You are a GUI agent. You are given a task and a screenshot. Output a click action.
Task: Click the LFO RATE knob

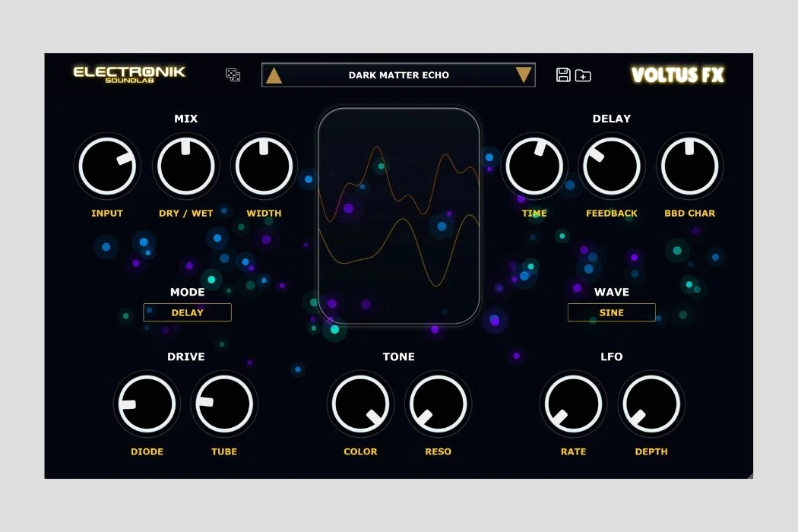click(x=573, y=404)
